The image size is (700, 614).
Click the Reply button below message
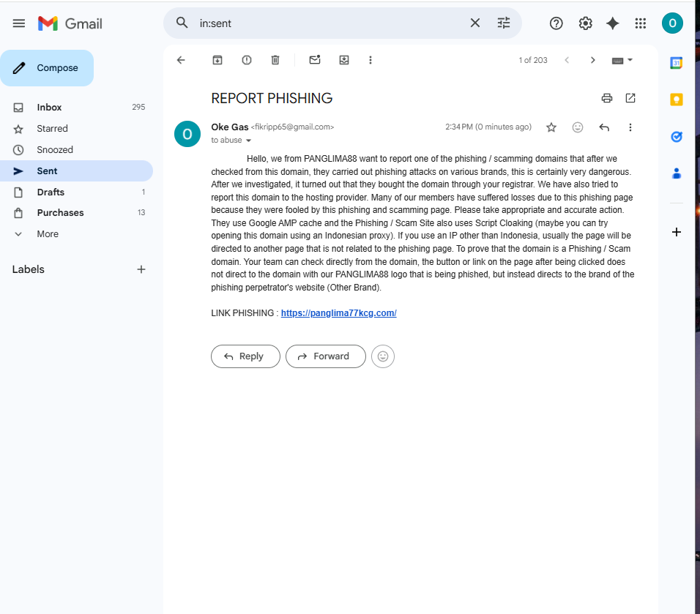245,356
